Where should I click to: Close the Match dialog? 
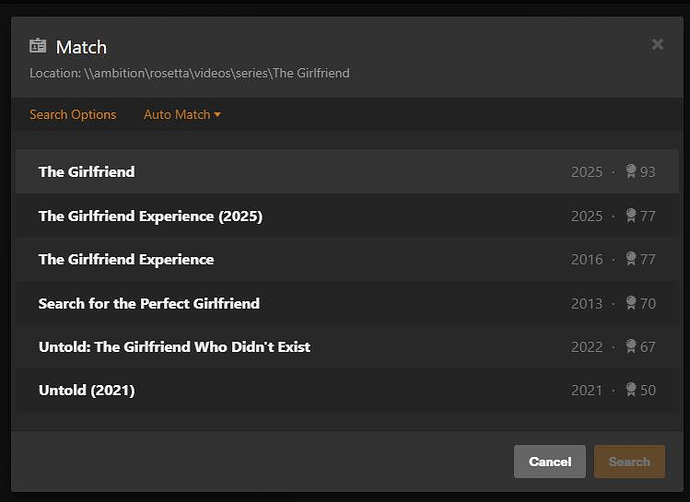pyautogui.click(x=657, y=44)
